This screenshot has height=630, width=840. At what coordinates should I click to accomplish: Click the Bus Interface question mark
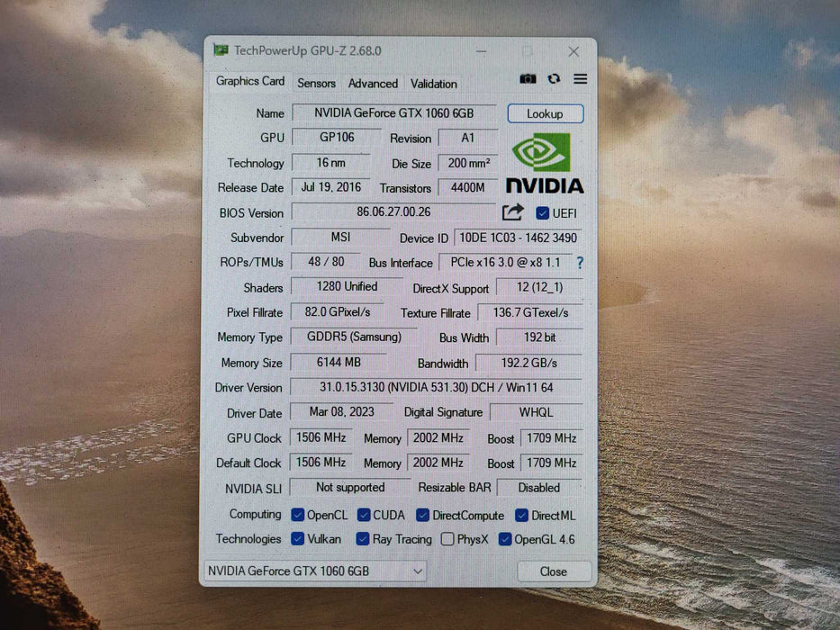pyautogui.click(x=580, y=263)
